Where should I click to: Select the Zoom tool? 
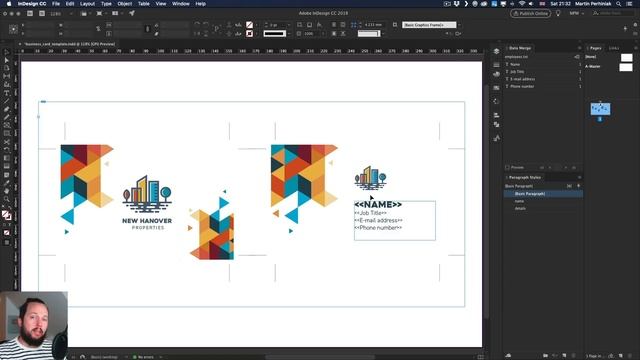(x=7, y=199)
